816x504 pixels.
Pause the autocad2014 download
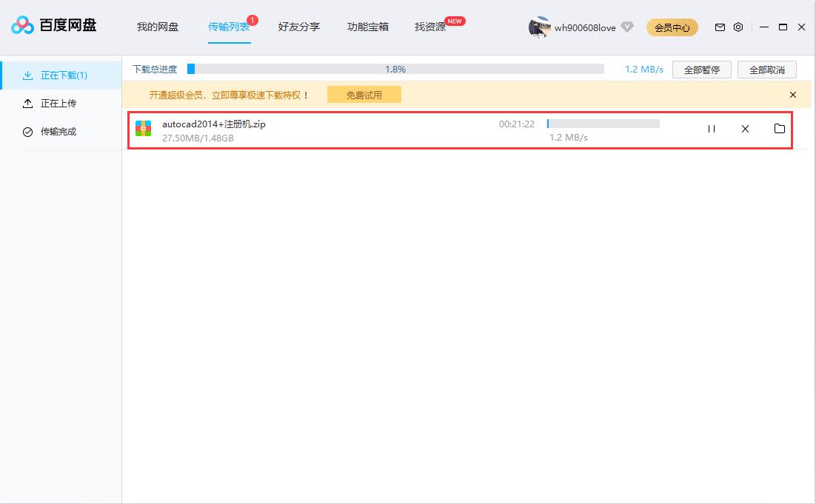[711, 129]
